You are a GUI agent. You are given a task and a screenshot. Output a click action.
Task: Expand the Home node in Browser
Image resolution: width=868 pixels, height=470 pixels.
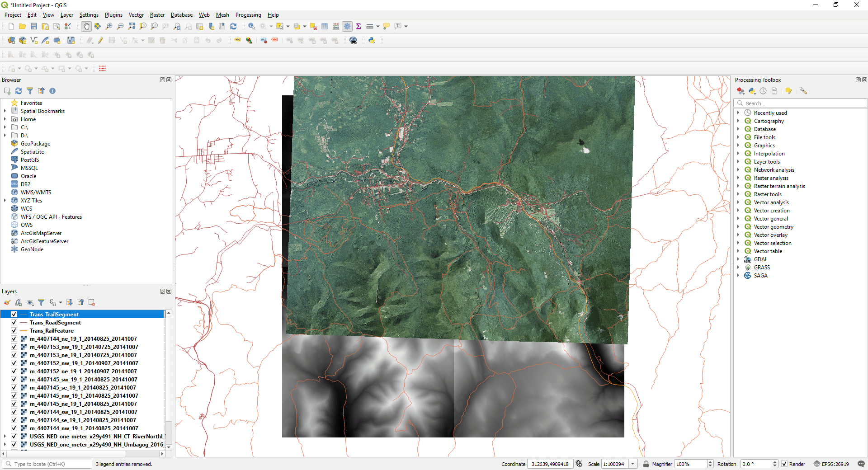coord(5,119)
